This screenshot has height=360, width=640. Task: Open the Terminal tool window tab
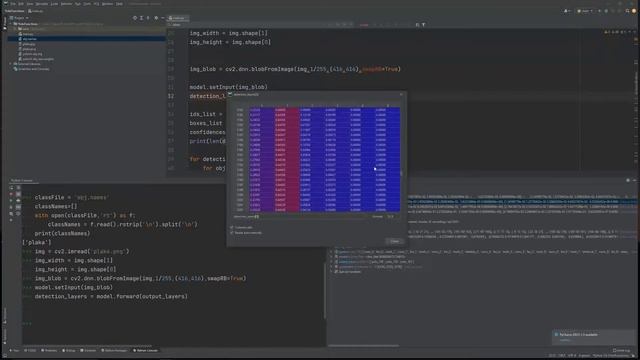tap(88, 350)
